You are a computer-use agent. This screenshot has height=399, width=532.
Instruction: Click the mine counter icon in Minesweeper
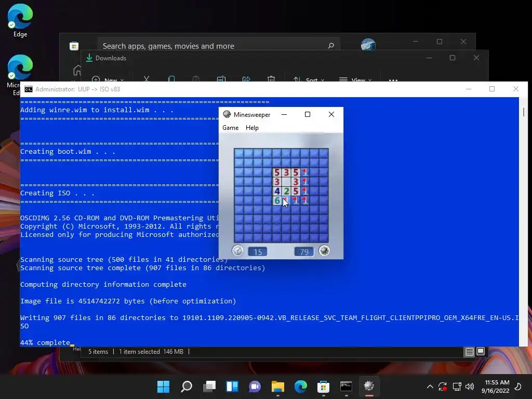[324, 251]
